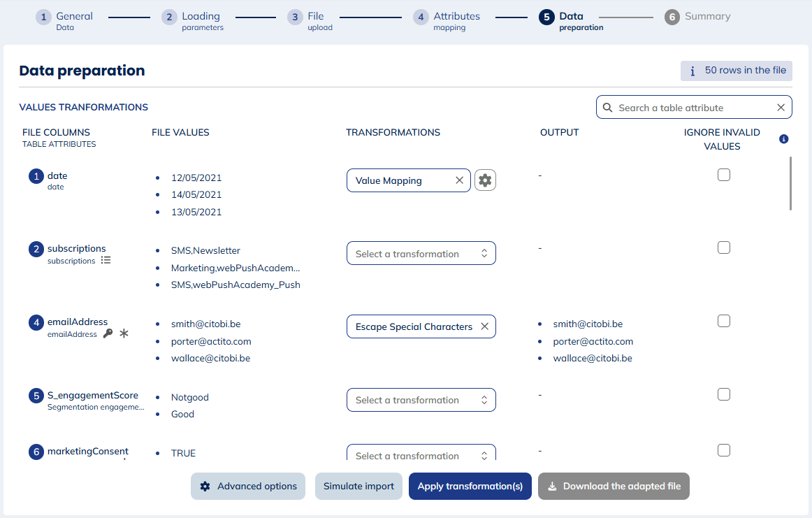The height and width of the screenshot is (518, 812).
Task: Remove the Value Mapping transformation via its X
Action: pos(459,180)
